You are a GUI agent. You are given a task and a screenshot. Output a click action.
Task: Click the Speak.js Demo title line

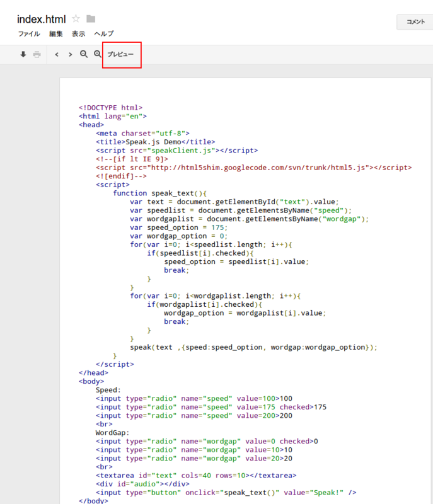coord(156,142)
